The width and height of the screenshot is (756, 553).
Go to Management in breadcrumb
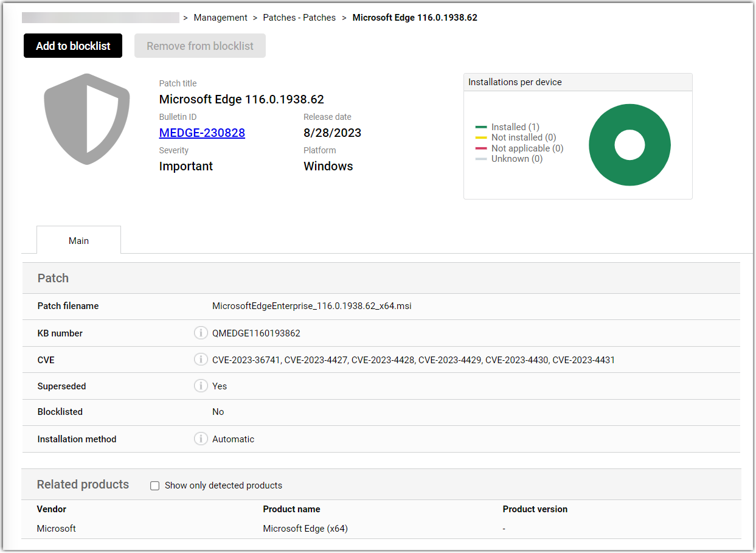coord(221,18)
